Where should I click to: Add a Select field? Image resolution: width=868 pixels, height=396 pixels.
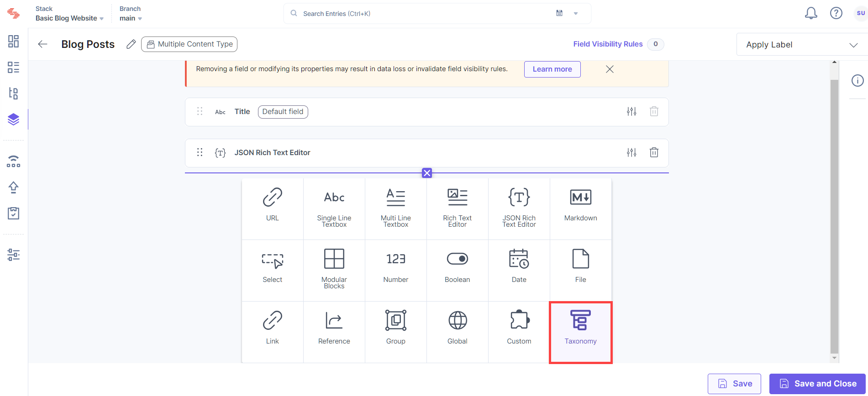coord(273,271)
